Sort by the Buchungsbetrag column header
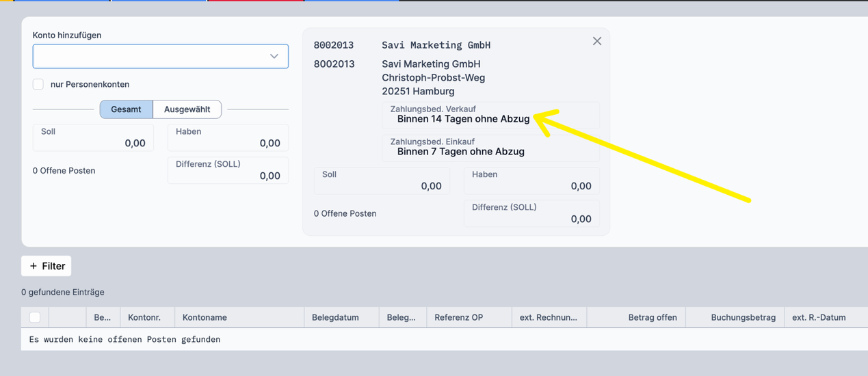The image size is (868, 376). click(x=743, y=317)
